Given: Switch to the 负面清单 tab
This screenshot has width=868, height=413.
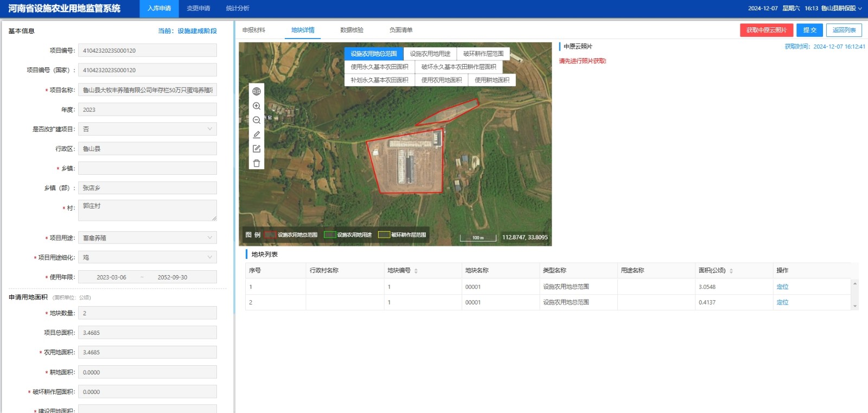Looking at the screenshot, I should 401,30.
